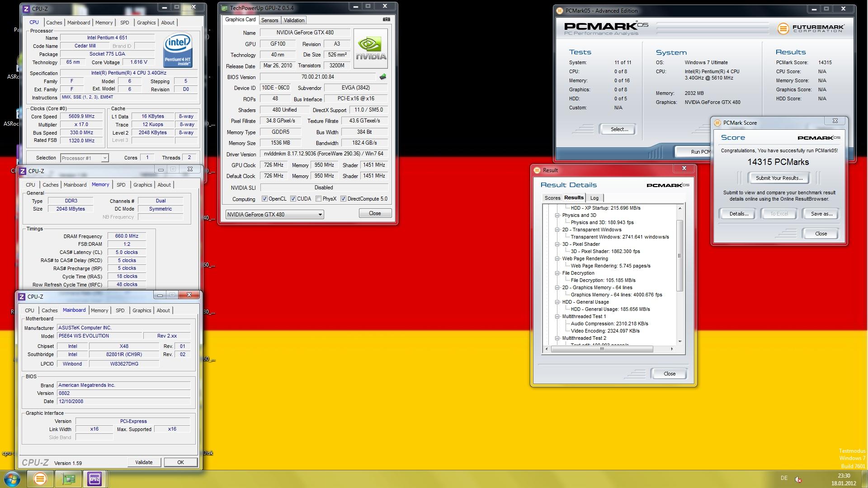Click the clock and date in the tray
The image size is (868, 488).
coord(844,479)
